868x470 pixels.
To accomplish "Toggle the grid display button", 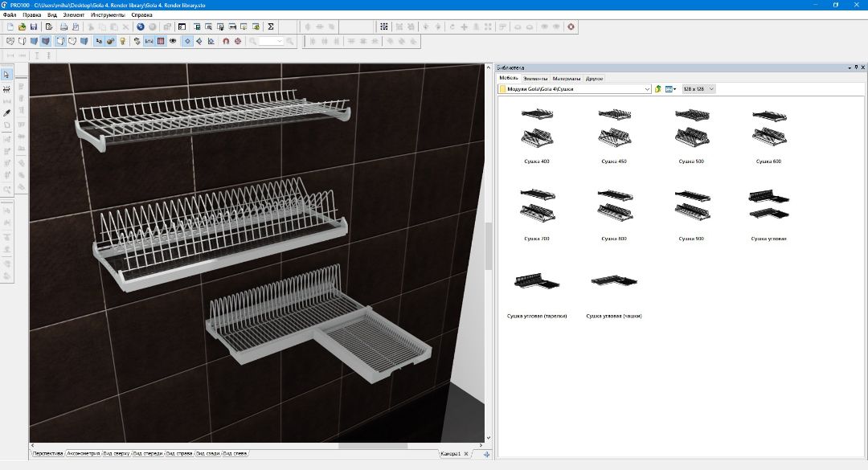I will [161, 41].
